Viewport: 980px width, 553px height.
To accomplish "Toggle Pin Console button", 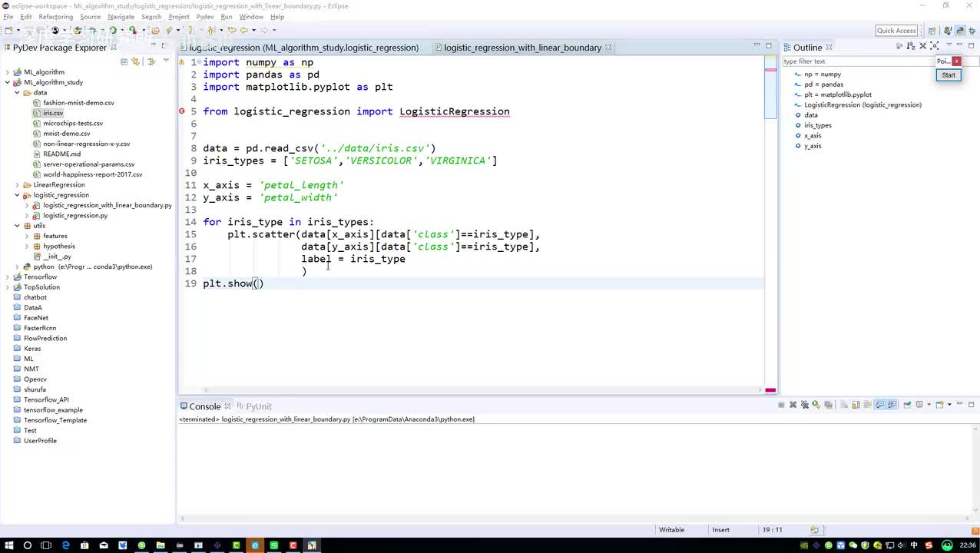I will click(907, 405).
